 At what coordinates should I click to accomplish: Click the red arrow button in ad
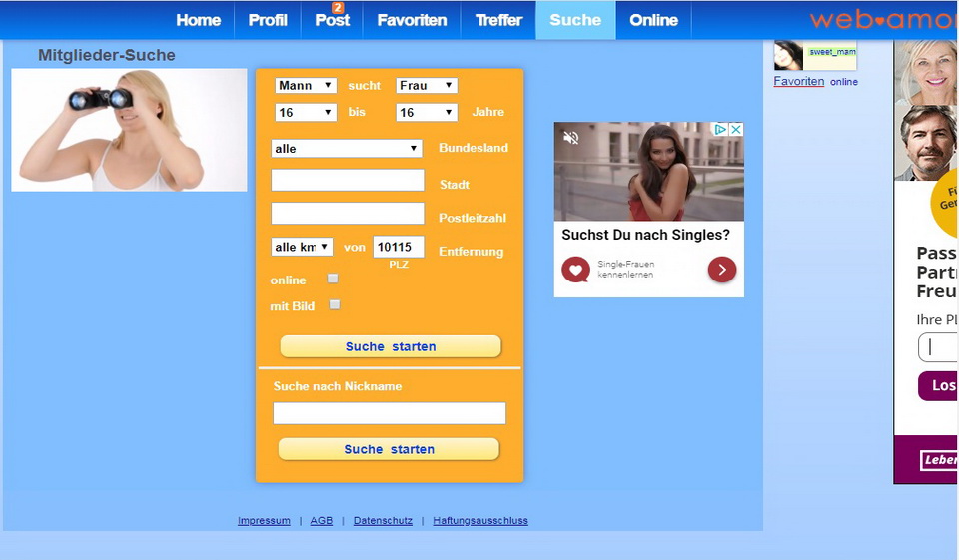click(722, 270)
